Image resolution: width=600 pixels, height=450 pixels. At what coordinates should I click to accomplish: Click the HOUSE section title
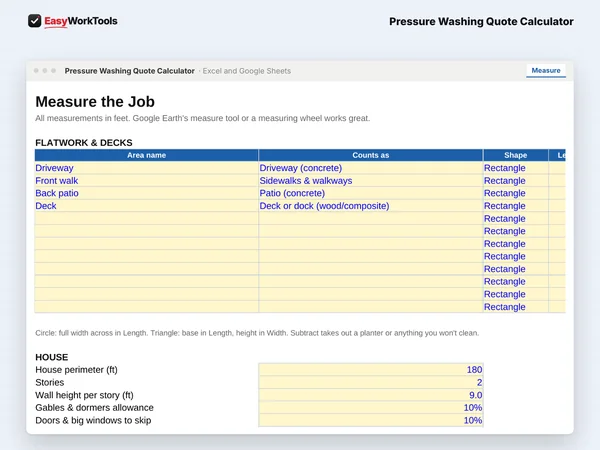click(52, 357)
